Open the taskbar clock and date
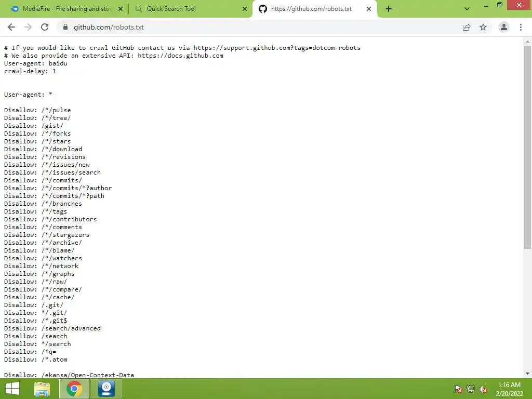 [509, 389]
